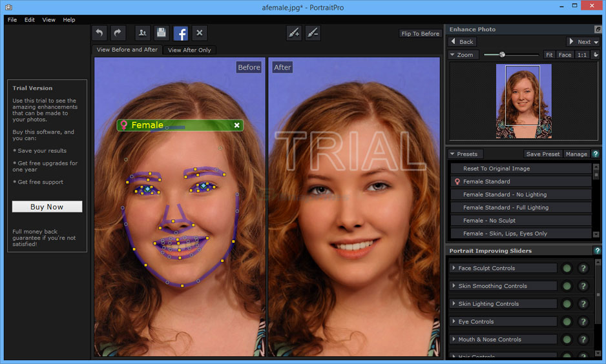Screen dimensions: 606x364
Task: Click the Save Preset button
Action: (543, 154)
